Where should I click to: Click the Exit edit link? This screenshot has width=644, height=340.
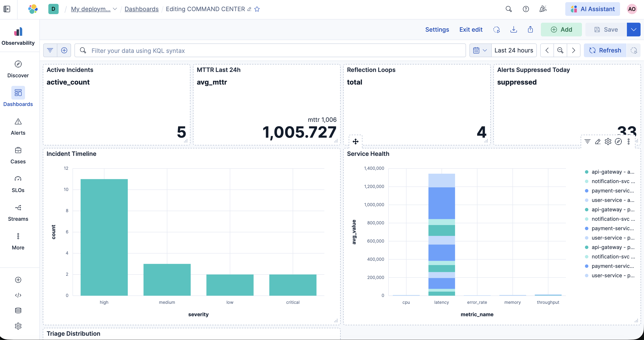tap(471, 30)
